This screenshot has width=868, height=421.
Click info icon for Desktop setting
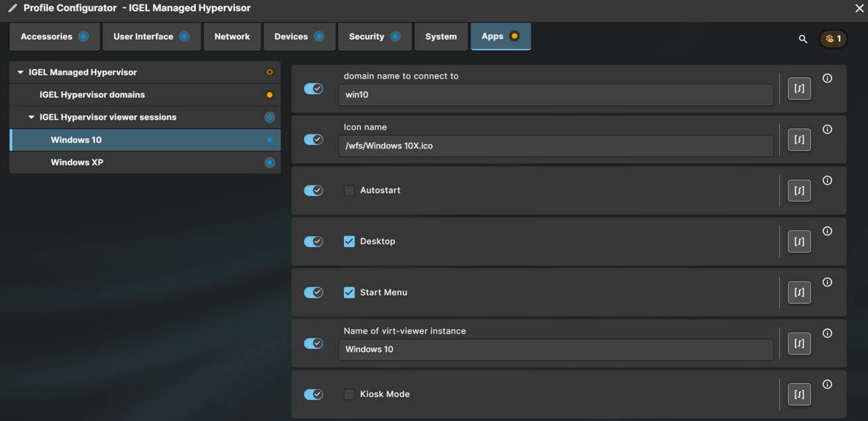[x=828, y=231]
